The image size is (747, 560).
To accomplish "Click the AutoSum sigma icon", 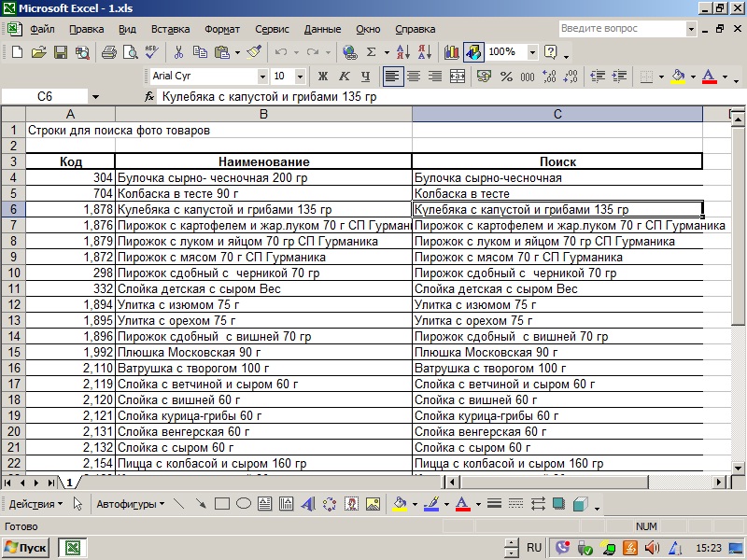I will [x=372, y=52].
